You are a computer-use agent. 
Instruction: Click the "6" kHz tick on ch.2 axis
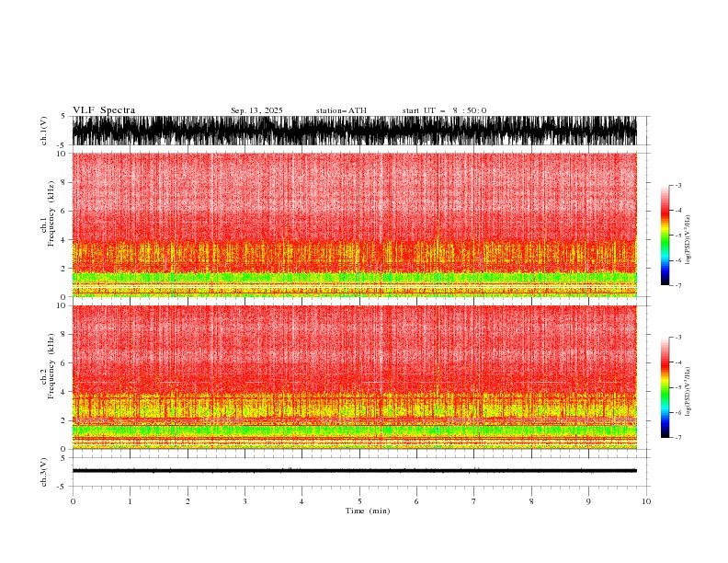(63, 363)
